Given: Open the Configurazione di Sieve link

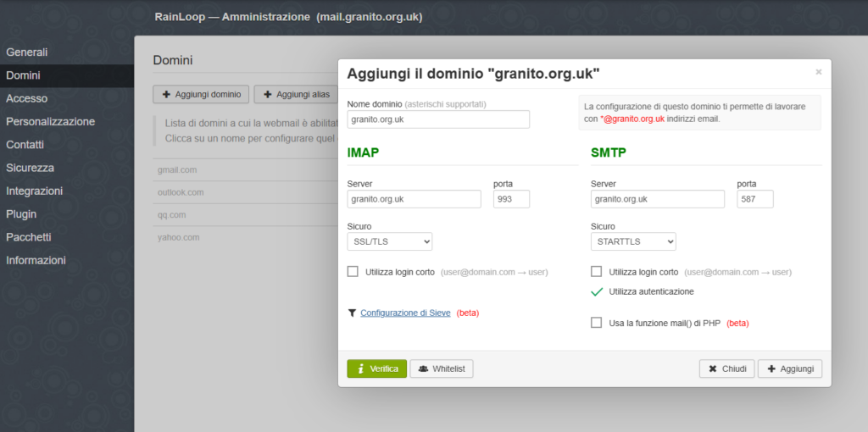Looking at the screenshot, I should tap(405, 313).
